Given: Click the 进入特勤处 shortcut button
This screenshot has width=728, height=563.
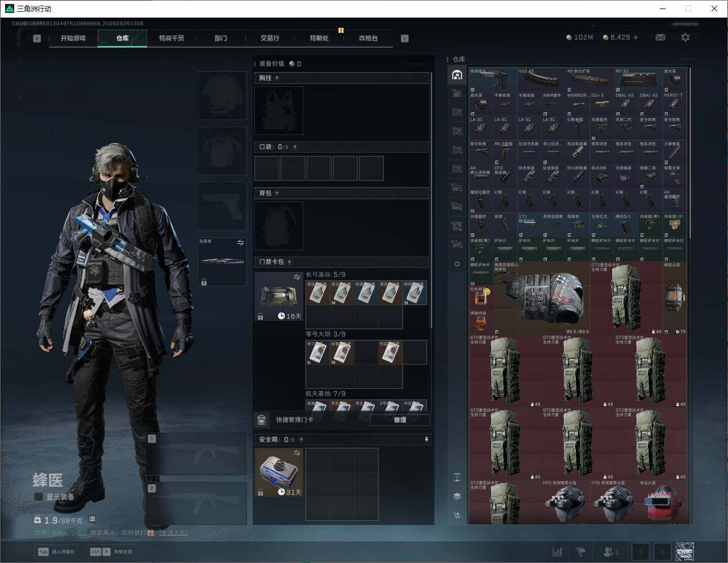Looking at the screenshot, I should coord(56,552).
